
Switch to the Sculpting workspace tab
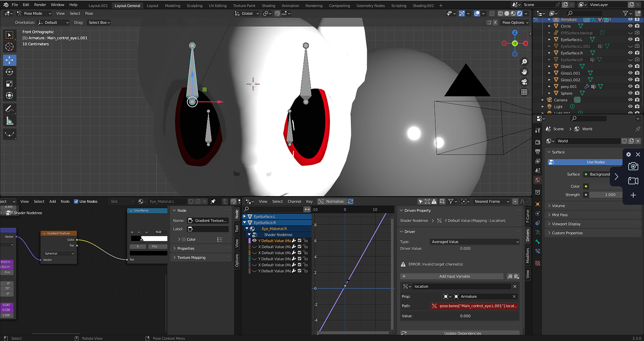[195, 6]
